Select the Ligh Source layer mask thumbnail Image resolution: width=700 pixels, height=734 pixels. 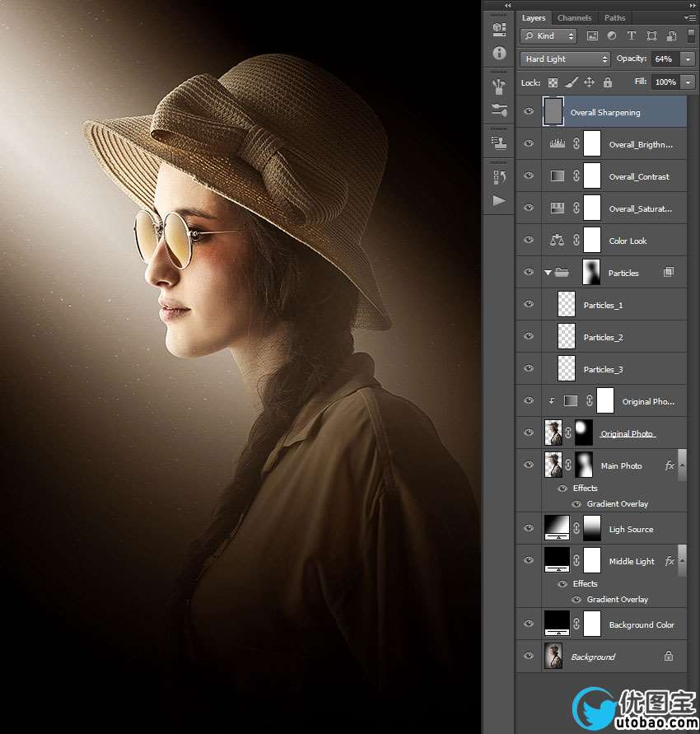click(x=593, y=529)
